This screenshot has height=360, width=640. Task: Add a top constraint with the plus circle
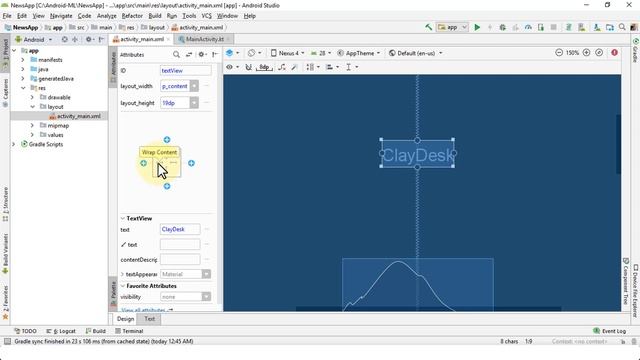pyautogui.click(x=167, y=140)
